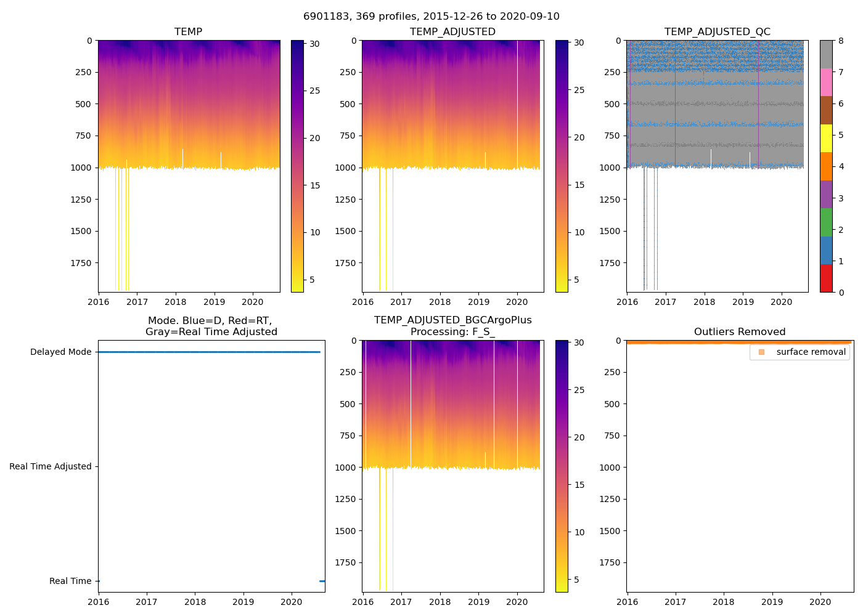Click the orange surface removal legend marker
The image size is (863, 616).
point(761,352)
